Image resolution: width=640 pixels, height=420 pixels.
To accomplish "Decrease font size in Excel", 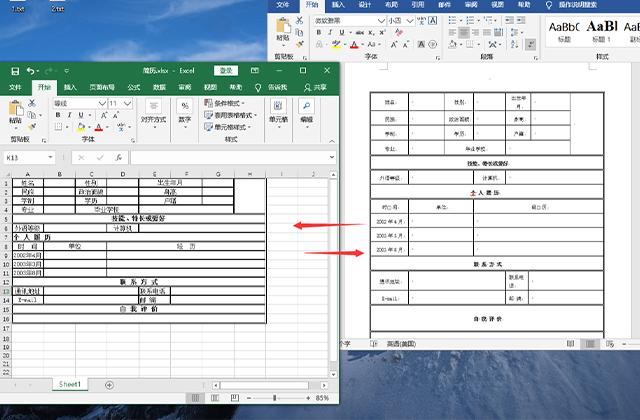I will point(116,115).
